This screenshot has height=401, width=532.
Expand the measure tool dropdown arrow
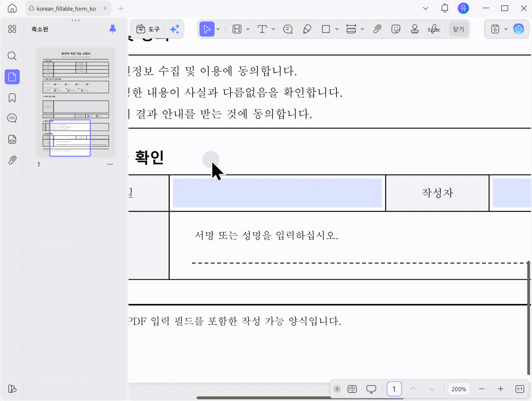click(363, 29)
